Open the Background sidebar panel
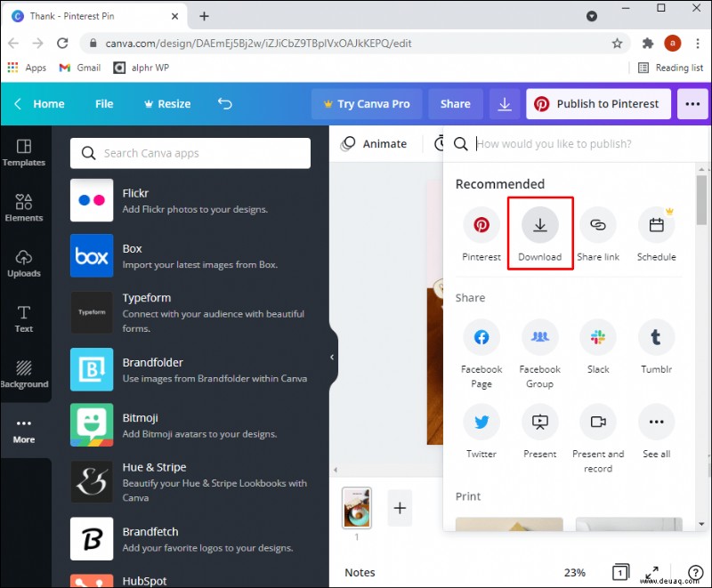The width and height of the screenshot is (712, 588). tap(24, 375)
